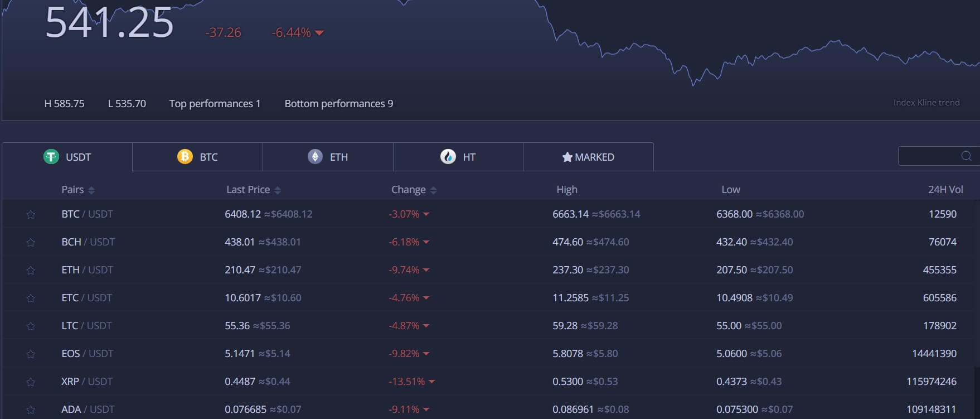The height and width of the screenshot is (419, 980).
Task: Open the BTC / USDT trading pair
Action: point(87,214)
